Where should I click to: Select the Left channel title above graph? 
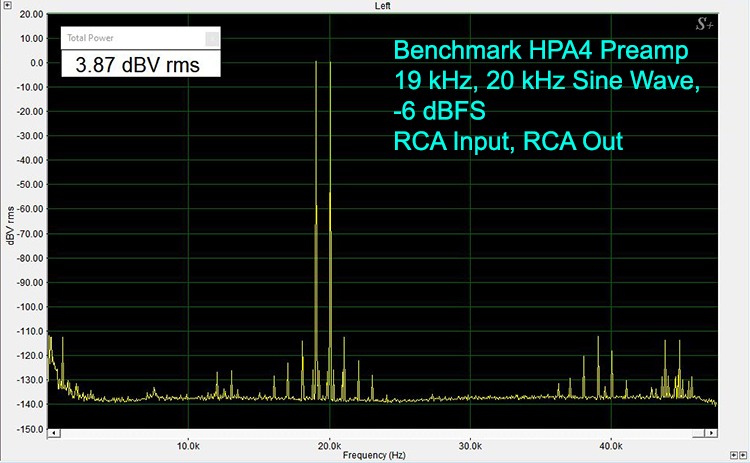coord(382,6)
